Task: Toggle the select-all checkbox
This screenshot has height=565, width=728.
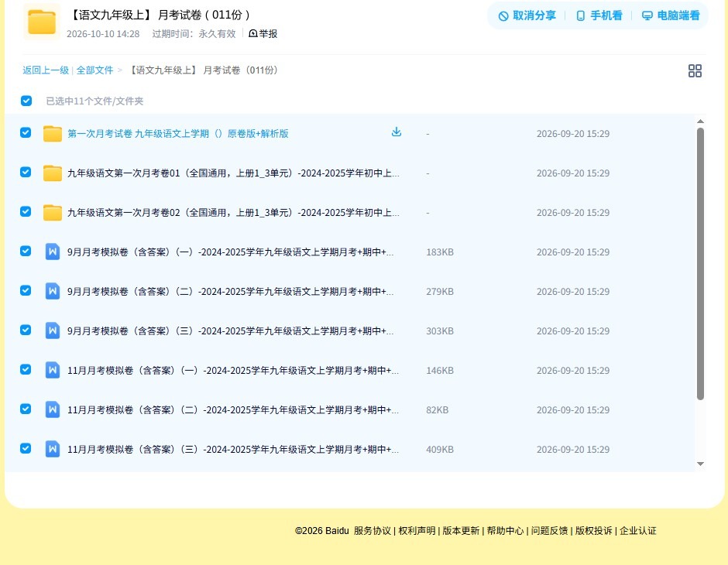Action: pos(26,101)
